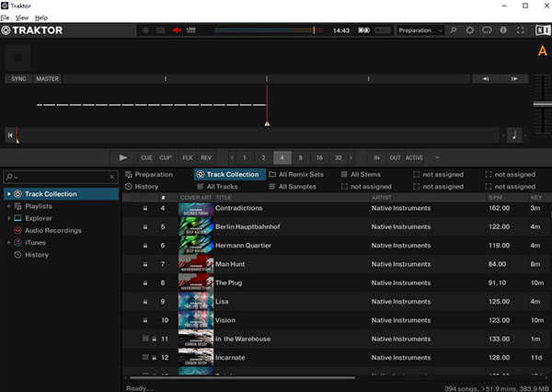Click the speech bubble icon in header
Viewport: 552px width, 392px height.
487,30
